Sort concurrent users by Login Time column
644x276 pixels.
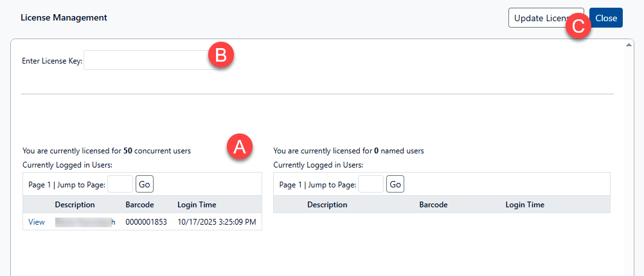pos(197,205)
